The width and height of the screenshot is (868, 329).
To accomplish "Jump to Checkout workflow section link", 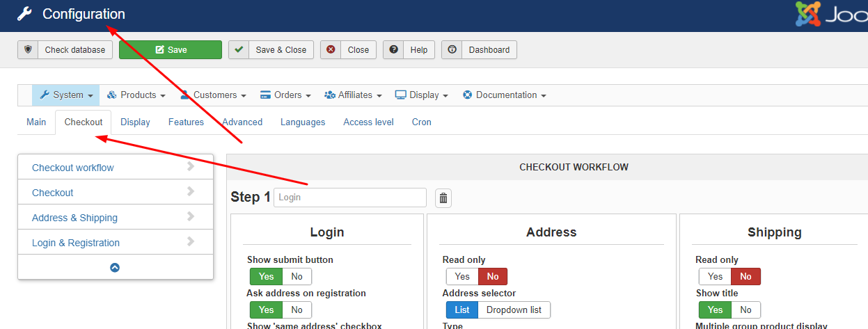I will pyautogui.click(x=73, y=168).
